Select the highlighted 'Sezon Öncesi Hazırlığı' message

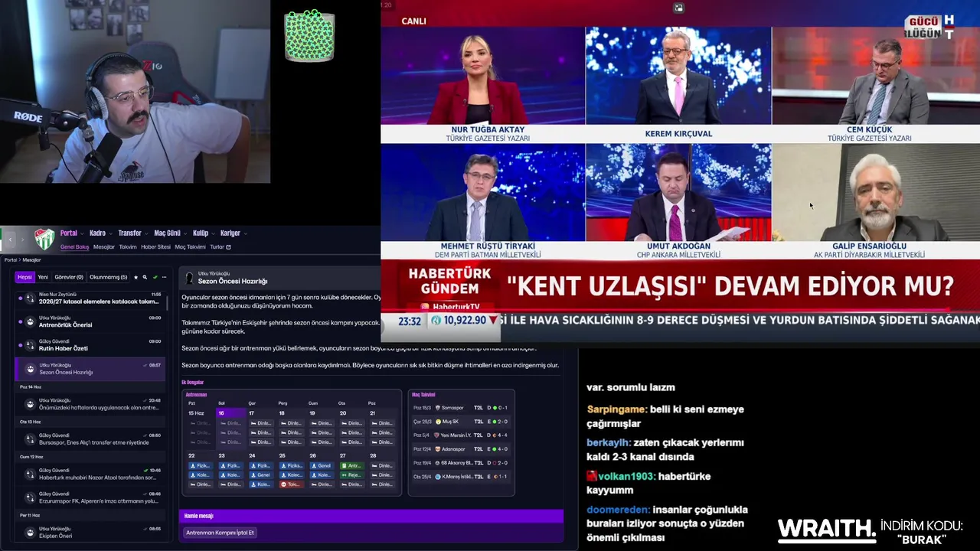(x=90, y=369)
